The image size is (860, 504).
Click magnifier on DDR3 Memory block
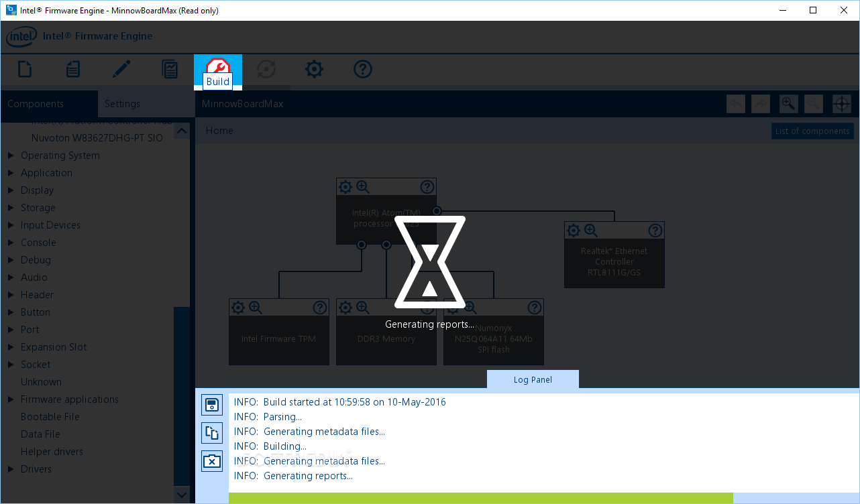[x=363, y=308]
